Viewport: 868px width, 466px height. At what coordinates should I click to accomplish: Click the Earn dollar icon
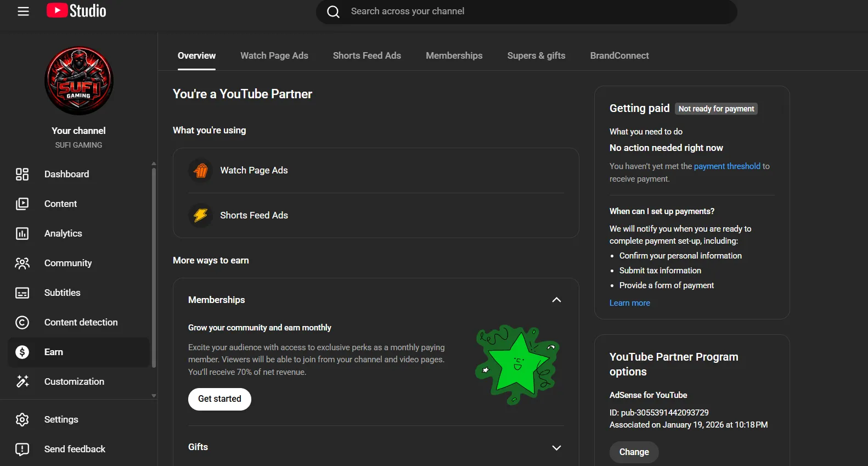point(22,352)
